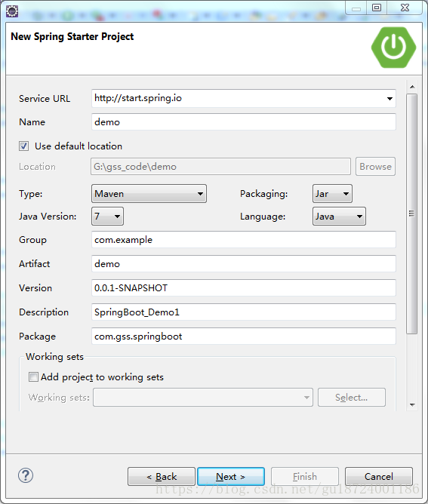The width and height of the screenshot is (428, 504).
Task: Click the Type: label
Action: [30, 194]
